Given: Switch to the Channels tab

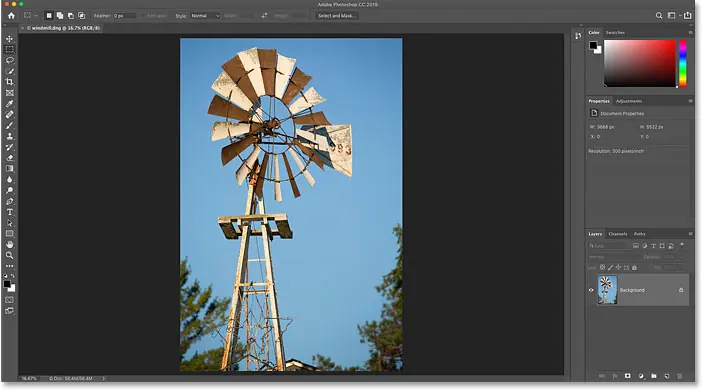Looking at the screenshot, I should click(x=617, y=234).
